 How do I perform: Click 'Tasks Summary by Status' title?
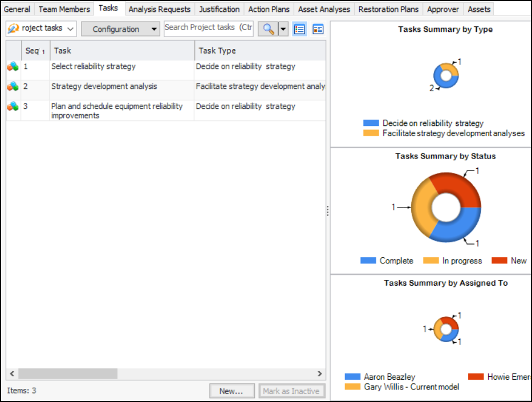click(445, 156)
